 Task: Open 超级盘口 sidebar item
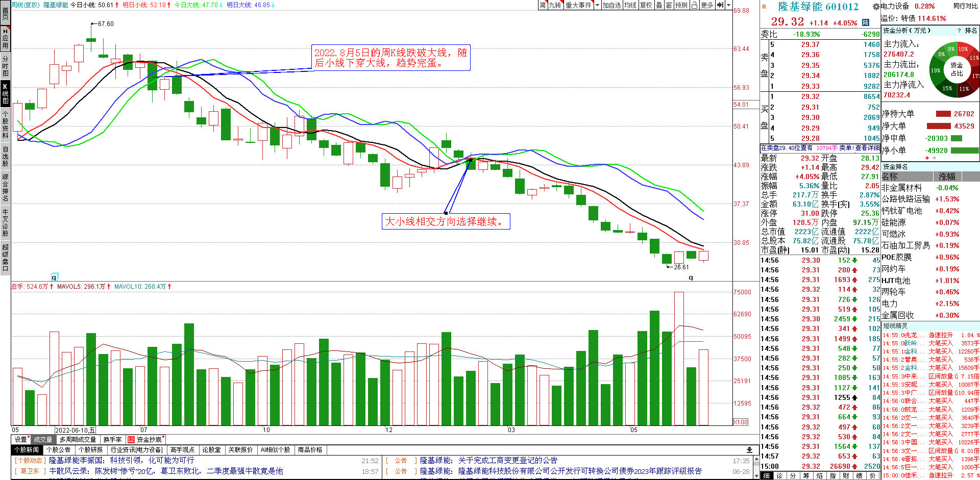[5, 258]
